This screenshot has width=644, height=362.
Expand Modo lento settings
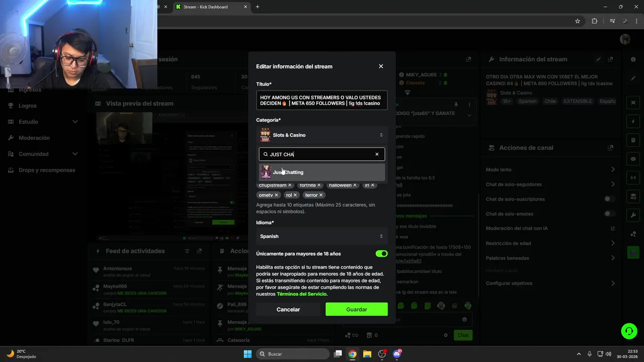click(x=613, y=169)
